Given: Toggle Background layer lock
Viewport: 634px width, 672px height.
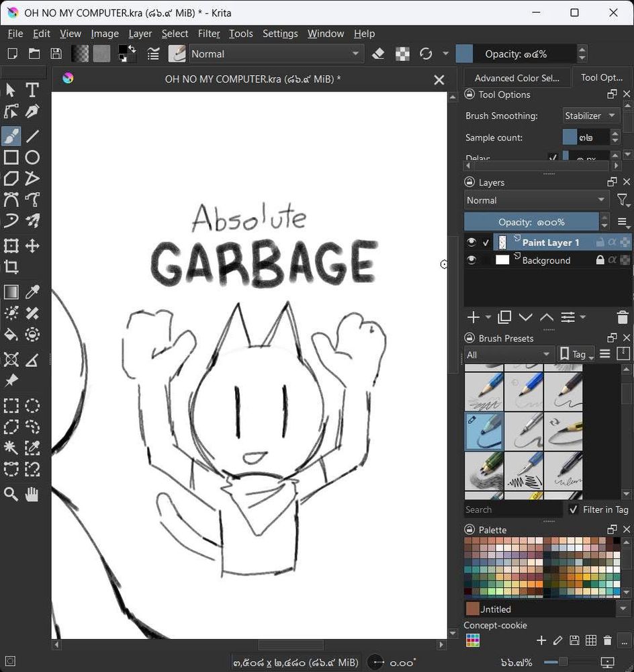Looking at the screenshot, I should pos(600,259).
